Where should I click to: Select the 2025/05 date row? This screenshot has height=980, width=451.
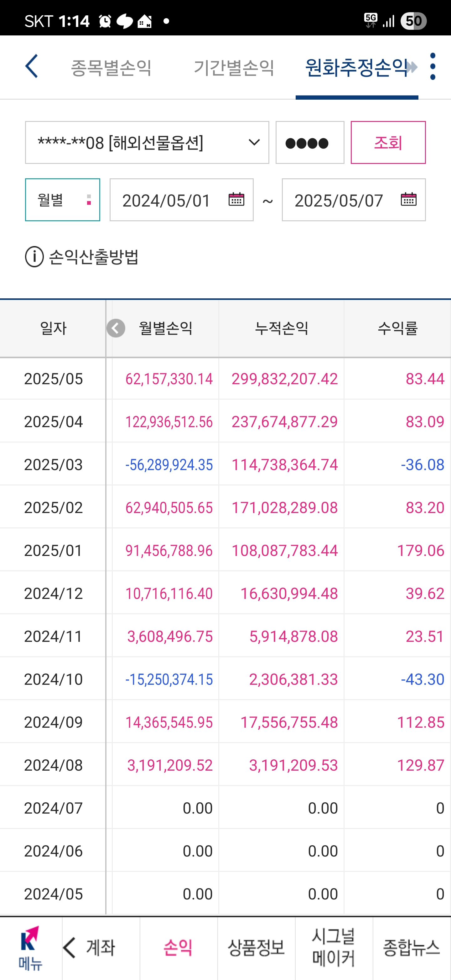(53, 379)
